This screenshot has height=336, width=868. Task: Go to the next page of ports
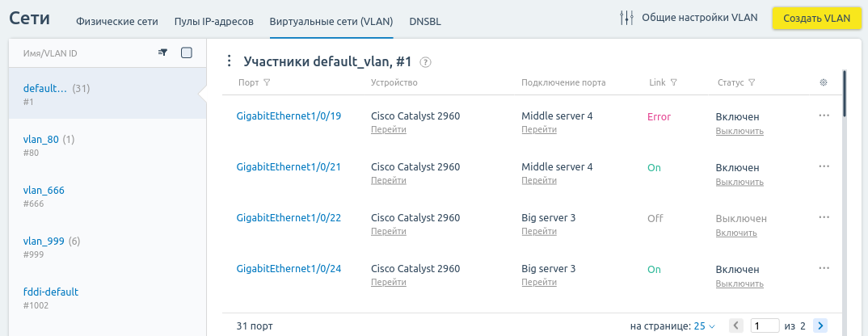(821, 325)
